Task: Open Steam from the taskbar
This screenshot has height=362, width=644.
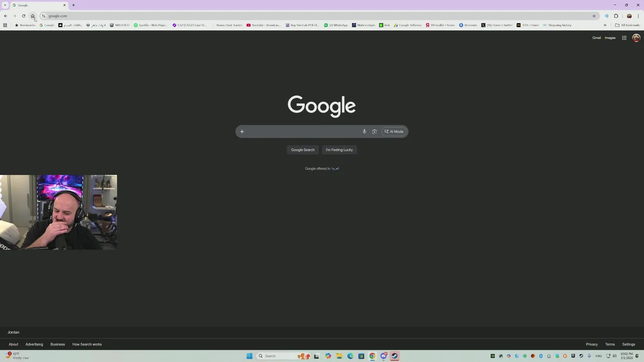Action: [x=394, y=356]
